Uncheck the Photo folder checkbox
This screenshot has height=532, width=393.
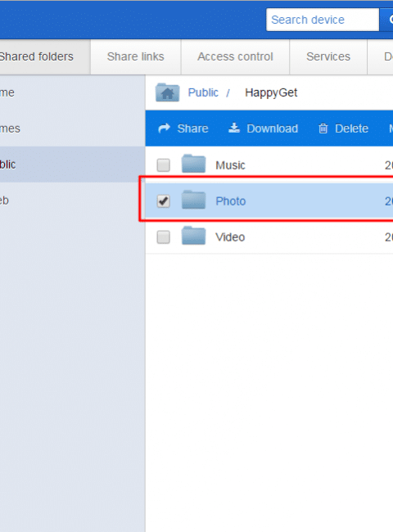tap(163, 201)
